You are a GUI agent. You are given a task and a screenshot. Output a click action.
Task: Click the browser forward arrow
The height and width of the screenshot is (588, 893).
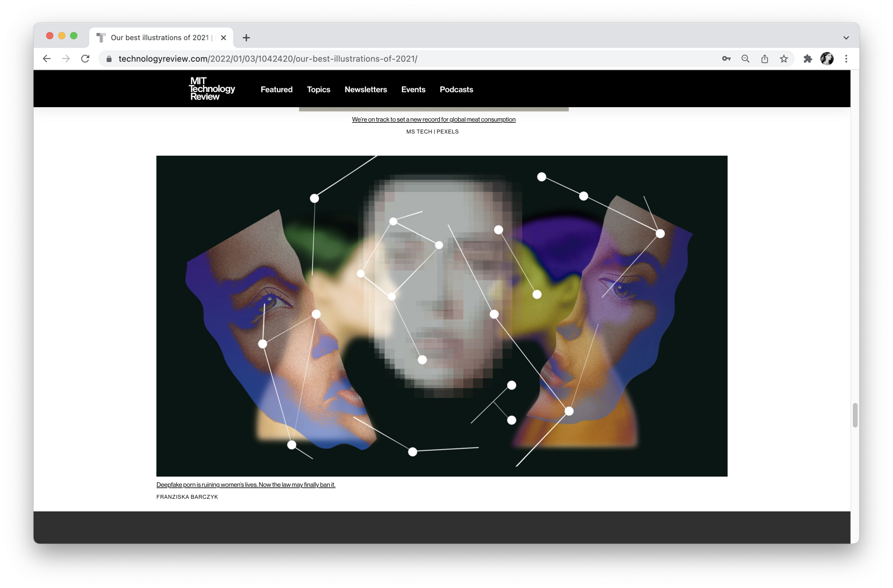coord(66,59)
